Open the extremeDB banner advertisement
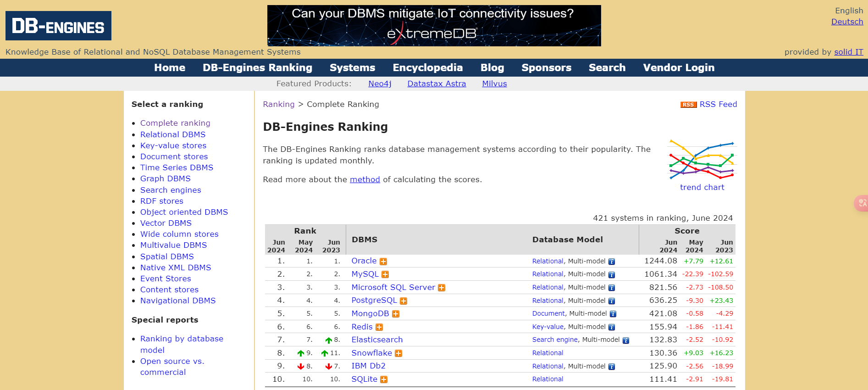Image resolution: width=868 pixels, height=390 pixels. 434,26
